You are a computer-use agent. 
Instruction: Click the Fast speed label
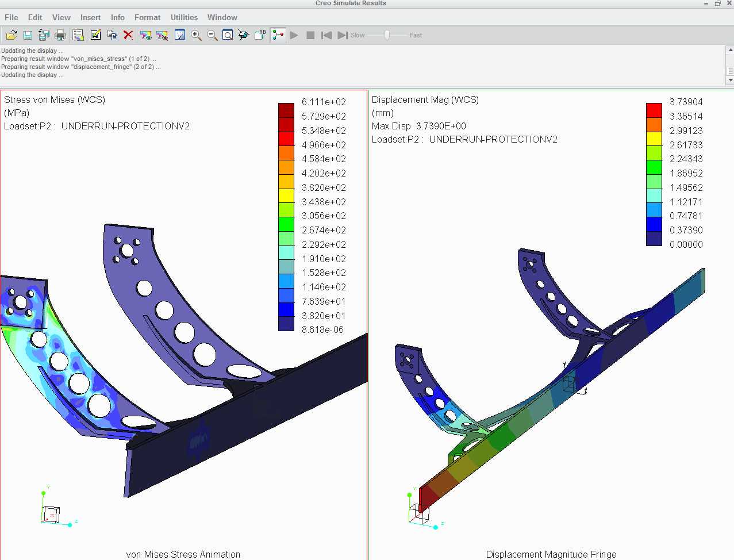tap(416, 35)
